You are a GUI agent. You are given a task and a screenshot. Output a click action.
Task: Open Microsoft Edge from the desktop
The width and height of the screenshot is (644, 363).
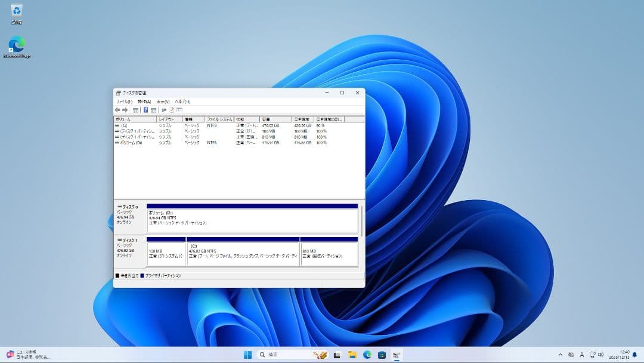[x=16, y=45]
